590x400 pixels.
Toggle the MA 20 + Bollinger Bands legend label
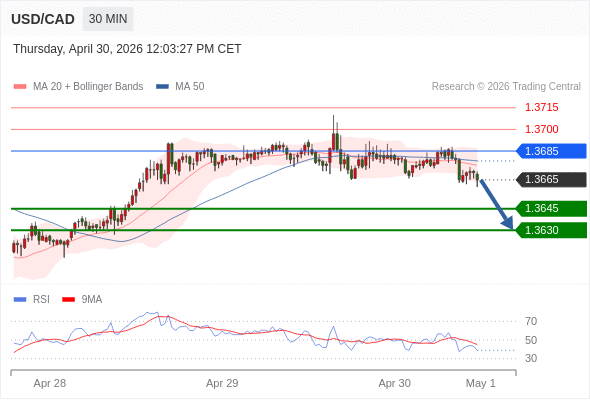(88, 87)
